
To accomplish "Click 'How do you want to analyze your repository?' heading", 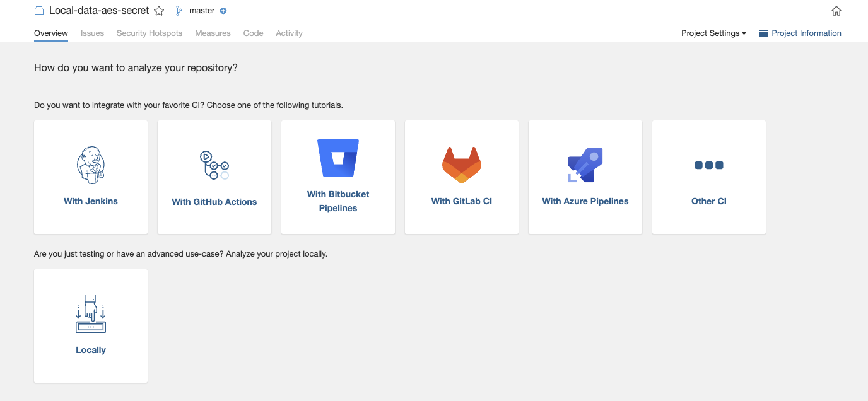I will pos(136,68).
